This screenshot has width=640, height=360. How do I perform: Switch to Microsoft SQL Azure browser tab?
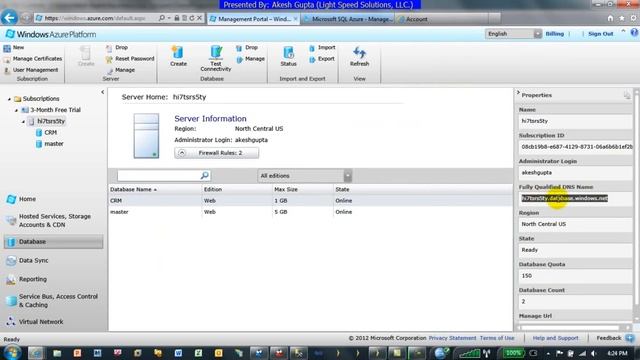348,19
